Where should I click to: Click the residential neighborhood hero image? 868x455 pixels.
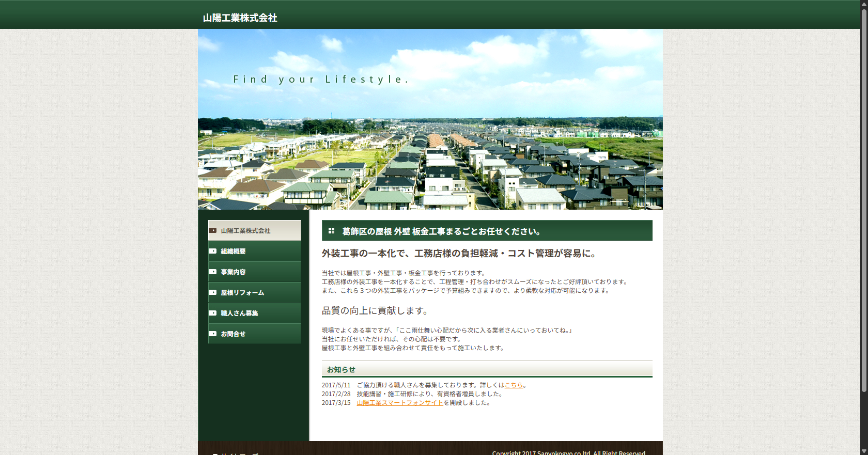(x=430, y=155)
